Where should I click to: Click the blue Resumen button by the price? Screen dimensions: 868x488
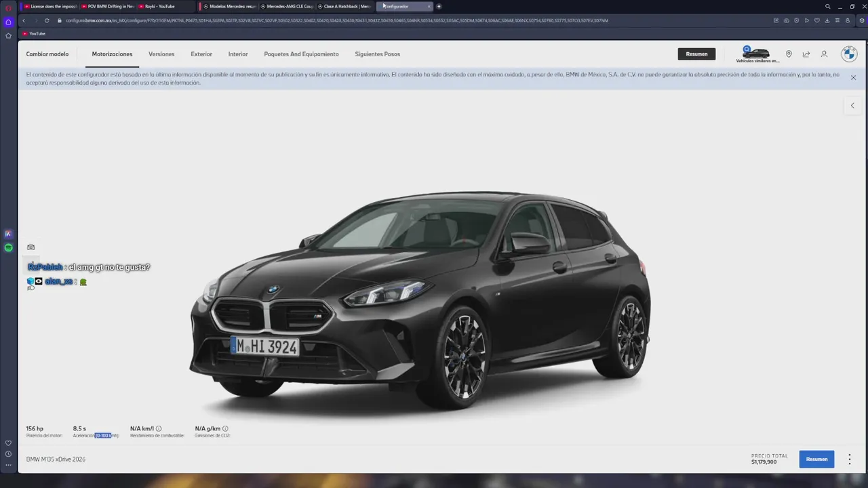(x=816, y=459)
